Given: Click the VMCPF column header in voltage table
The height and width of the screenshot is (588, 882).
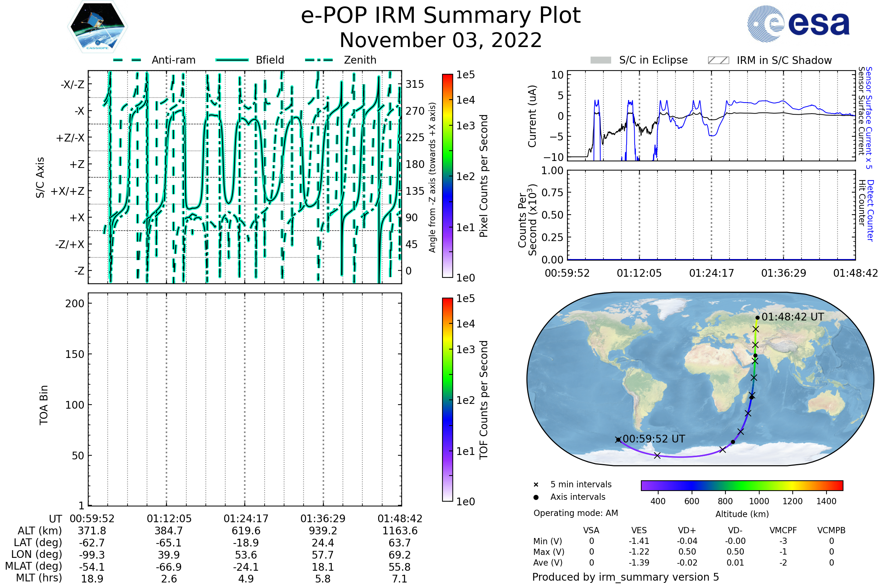Looking at the screenshot, I should coord(783,530).
